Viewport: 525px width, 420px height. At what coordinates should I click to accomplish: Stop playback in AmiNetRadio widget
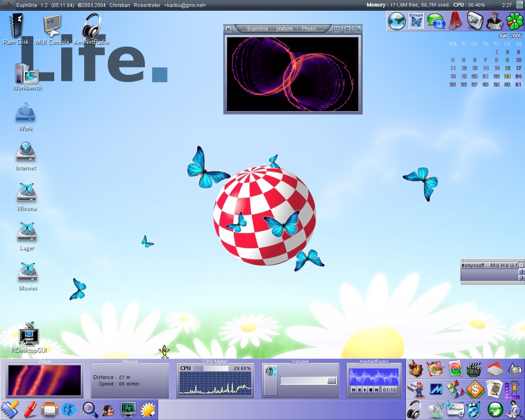(371, 390)
